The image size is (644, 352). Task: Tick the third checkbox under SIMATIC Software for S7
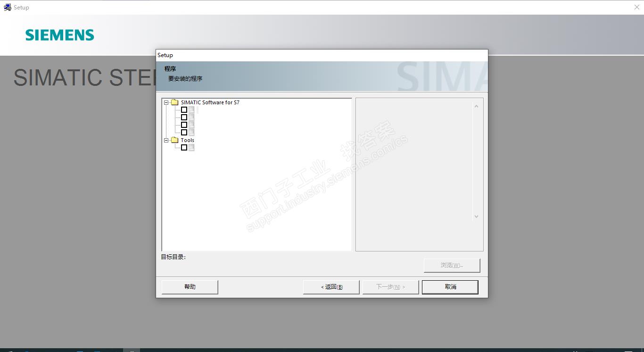coord(184,125)
